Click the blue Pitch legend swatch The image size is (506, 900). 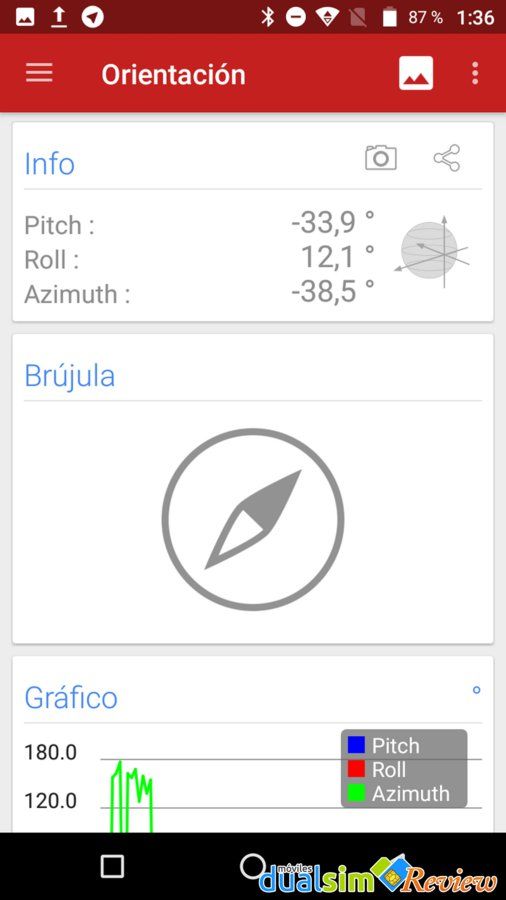[356, 745]
